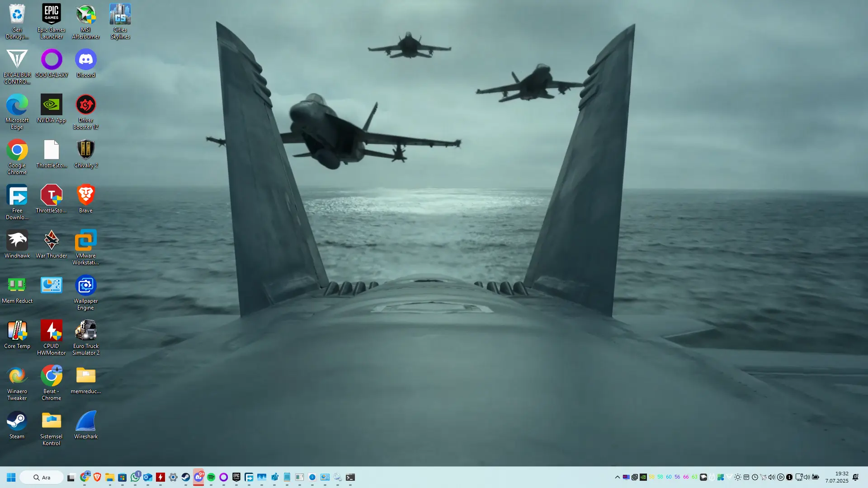
Task: Select the CPUID HWMonitor desktop shortcut
Action: pyautogui.click(x=52, y=338)
